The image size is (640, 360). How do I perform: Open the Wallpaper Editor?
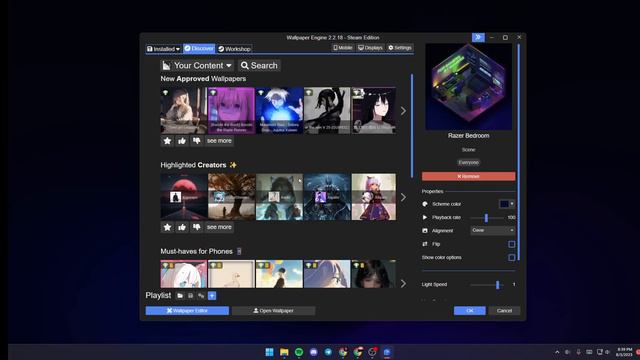pos(187,311)
